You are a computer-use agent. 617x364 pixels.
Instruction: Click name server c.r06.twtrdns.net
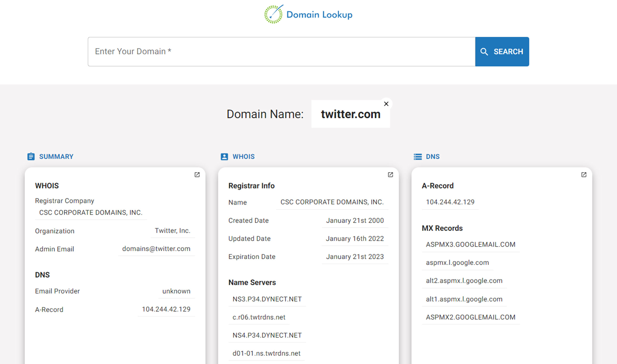(259, 317)
